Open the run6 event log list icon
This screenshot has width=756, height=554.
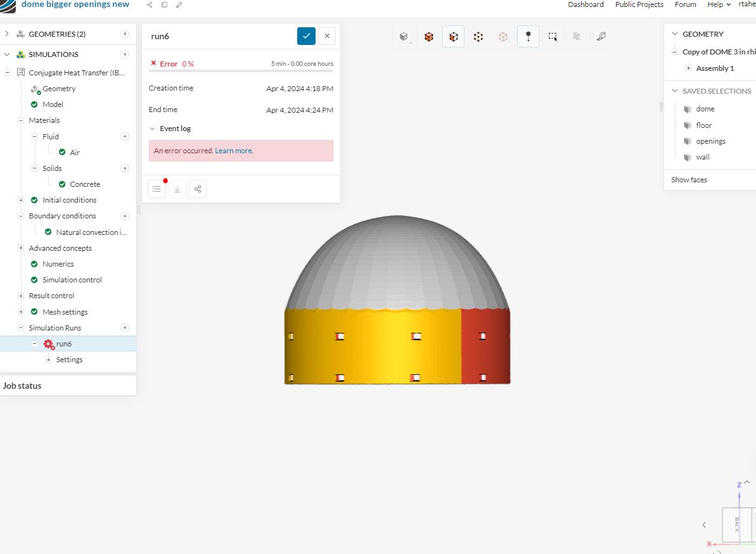coord(157,189)
